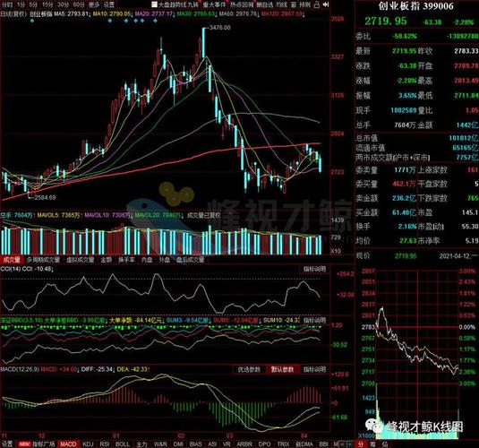Screen dimensions: 479x448
Task: Open 指标说明 for the CCI panel
Action: [314, 269]
